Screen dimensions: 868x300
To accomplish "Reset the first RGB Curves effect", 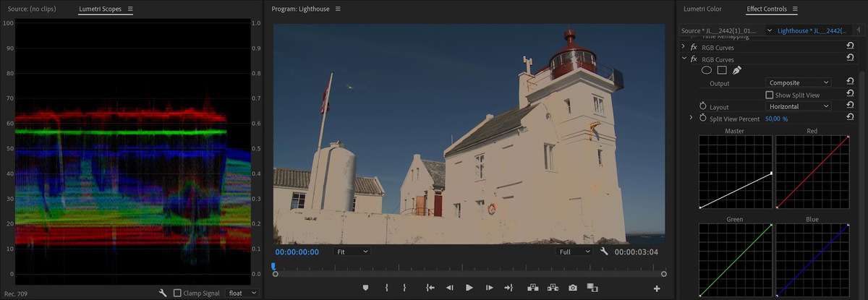I will pos(851,47).
